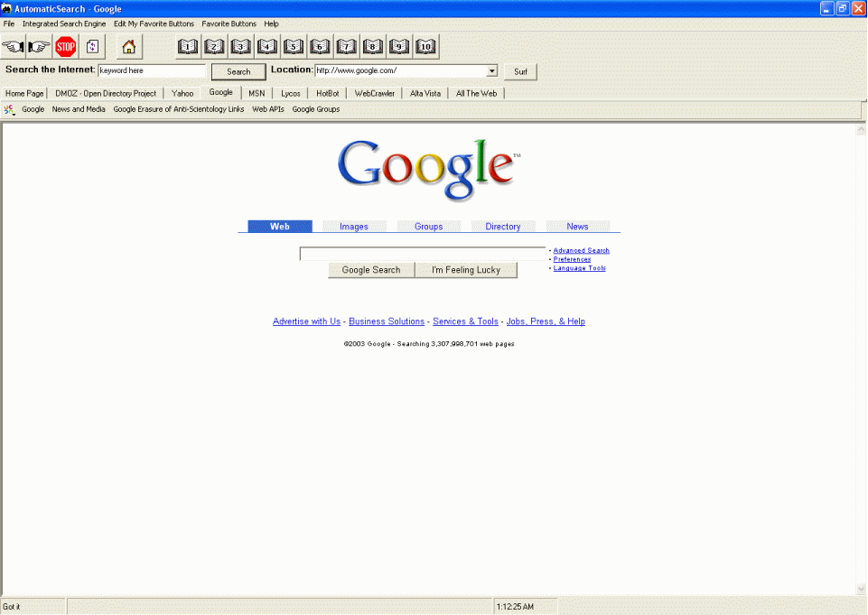The image size is (868, 615).
Task: Open favorite book button number 6
Action: point(320,46)
